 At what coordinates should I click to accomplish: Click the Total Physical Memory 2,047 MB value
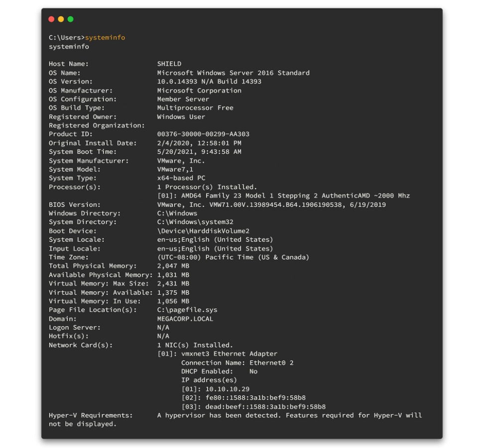[173, 266]
